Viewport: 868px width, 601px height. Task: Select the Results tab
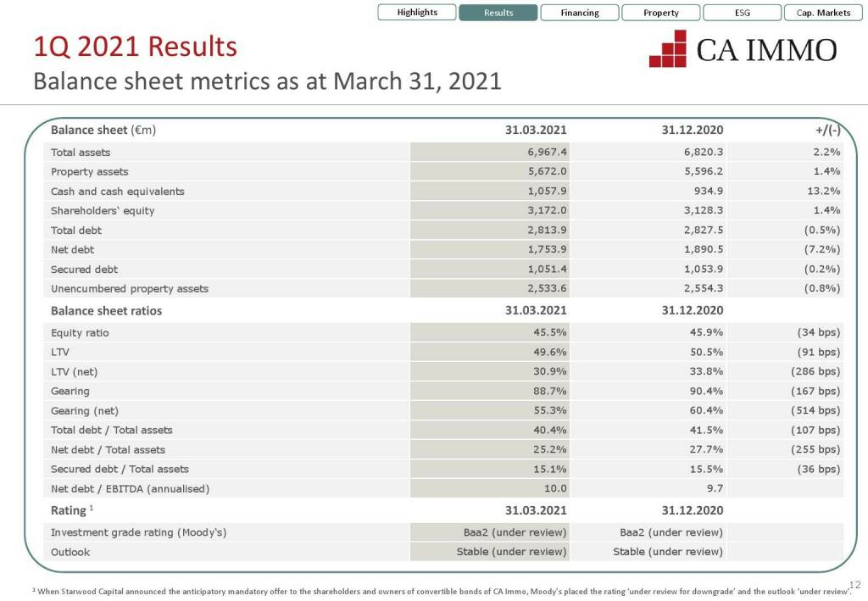tap(498, 13)
